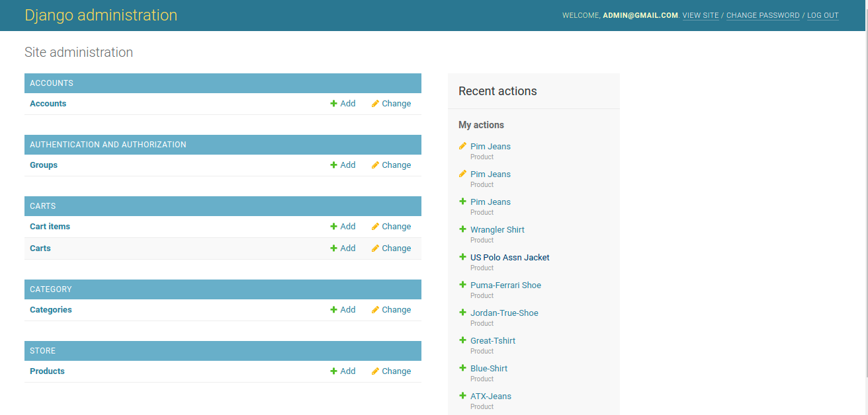Open the Change Password page
The image size is (868, 415).
763,15
